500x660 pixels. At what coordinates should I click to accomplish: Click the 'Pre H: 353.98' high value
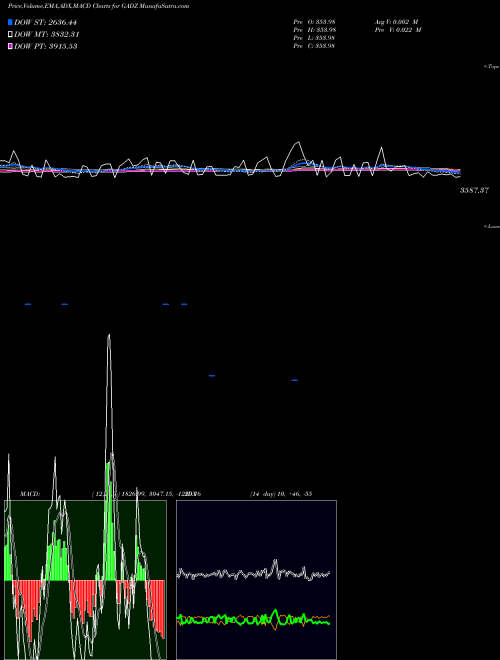[x=314, y=30]
